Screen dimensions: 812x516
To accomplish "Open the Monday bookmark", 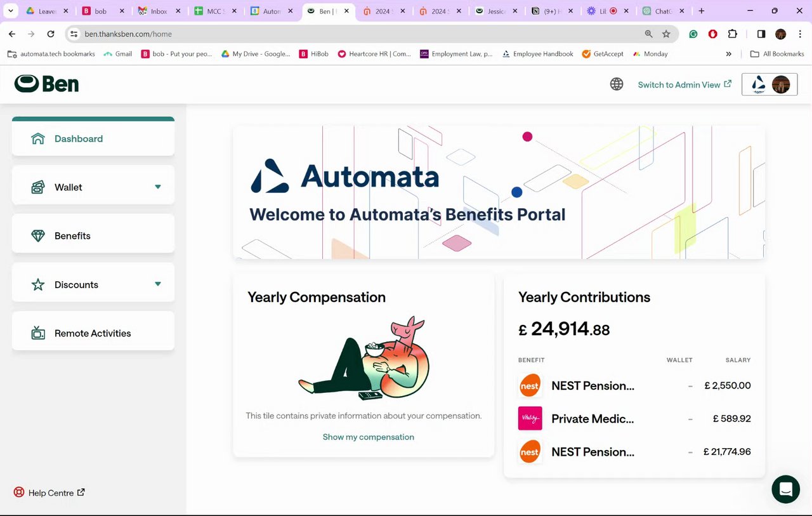I will [650, 54].
